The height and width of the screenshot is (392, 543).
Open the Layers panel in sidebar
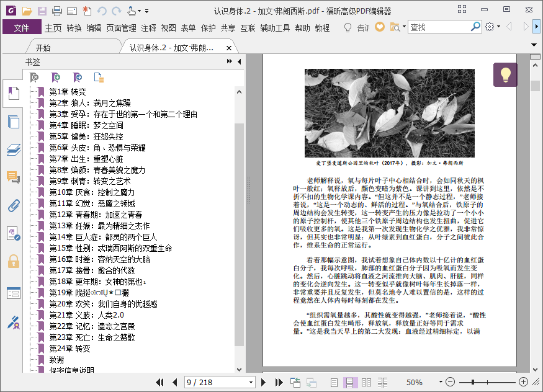(x=13, y=149)
